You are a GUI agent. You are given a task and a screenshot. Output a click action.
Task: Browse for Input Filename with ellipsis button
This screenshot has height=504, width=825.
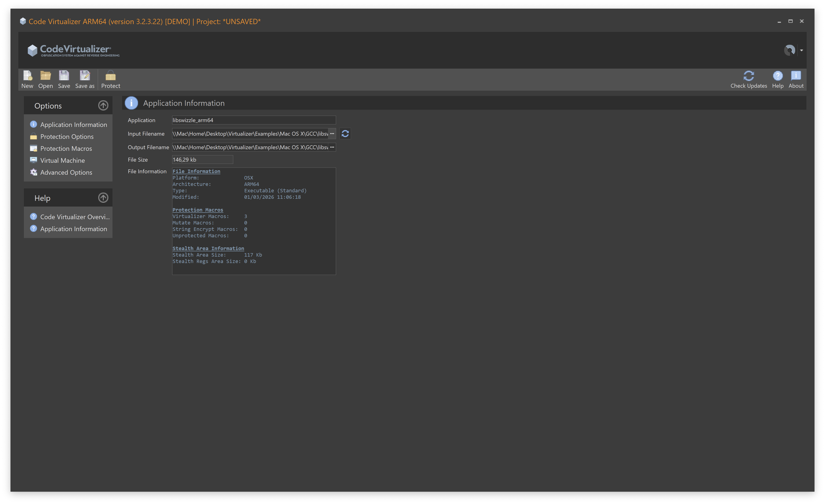click(x=332, y=134)
